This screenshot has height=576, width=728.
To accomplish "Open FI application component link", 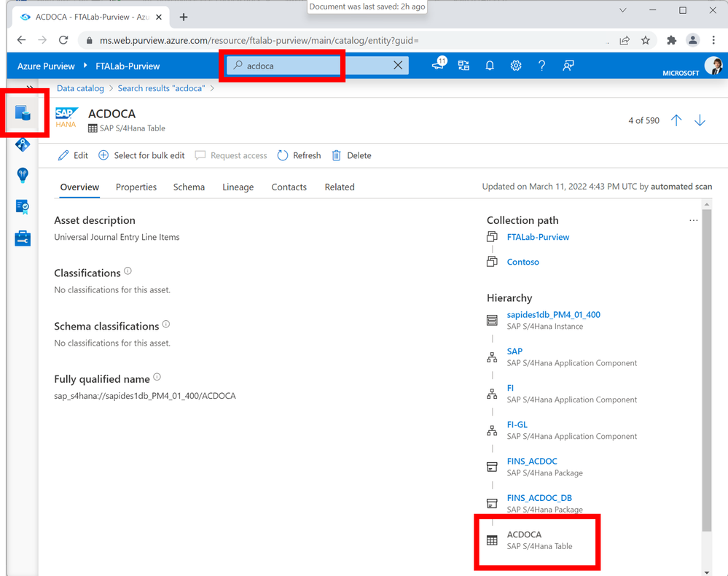I will 510,388.
